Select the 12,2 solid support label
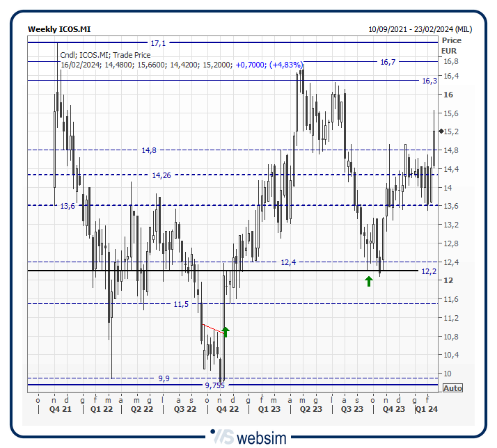 429,271
